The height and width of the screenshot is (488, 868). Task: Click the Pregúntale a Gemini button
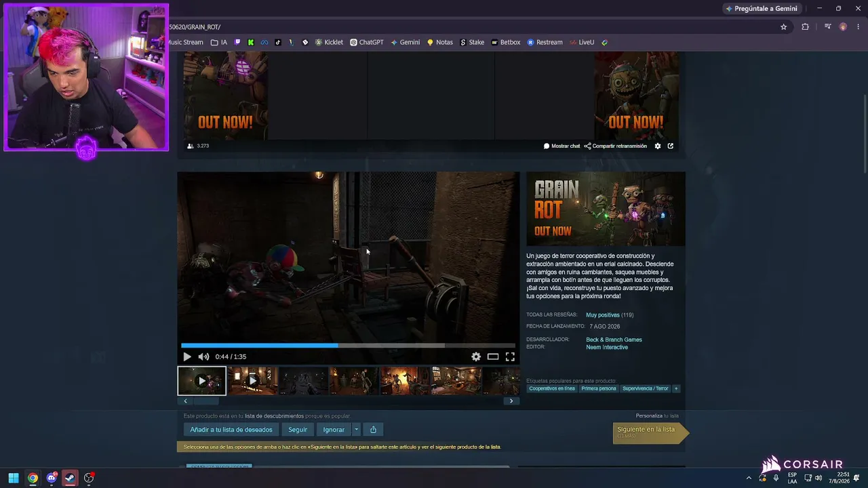point(761,9)
